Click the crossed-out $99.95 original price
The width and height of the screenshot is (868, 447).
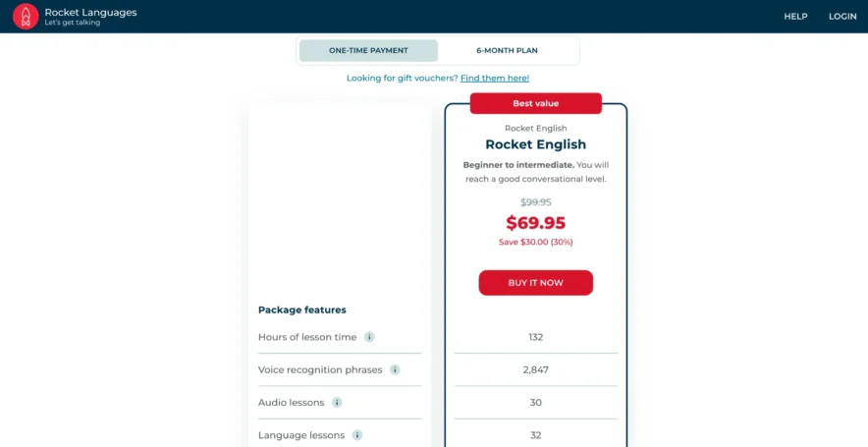[535, 202]
